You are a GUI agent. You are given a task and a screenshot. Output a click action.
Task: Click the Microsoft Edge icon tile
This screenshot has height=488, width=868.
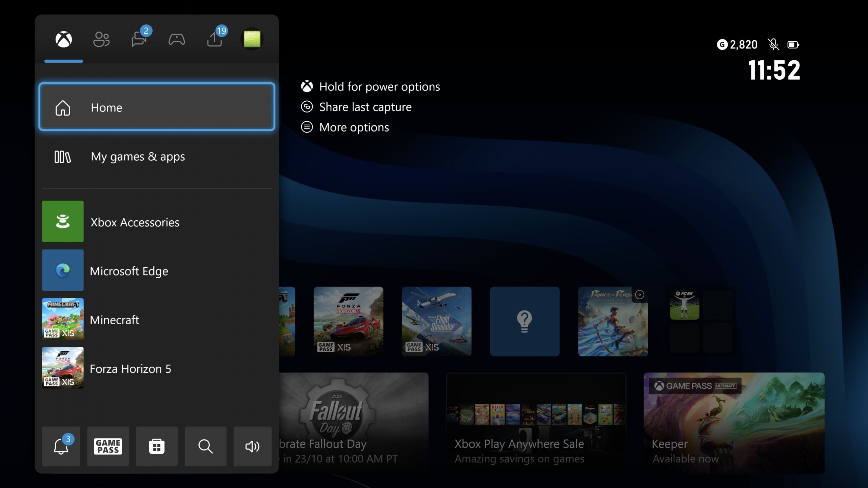coord(63,270)
